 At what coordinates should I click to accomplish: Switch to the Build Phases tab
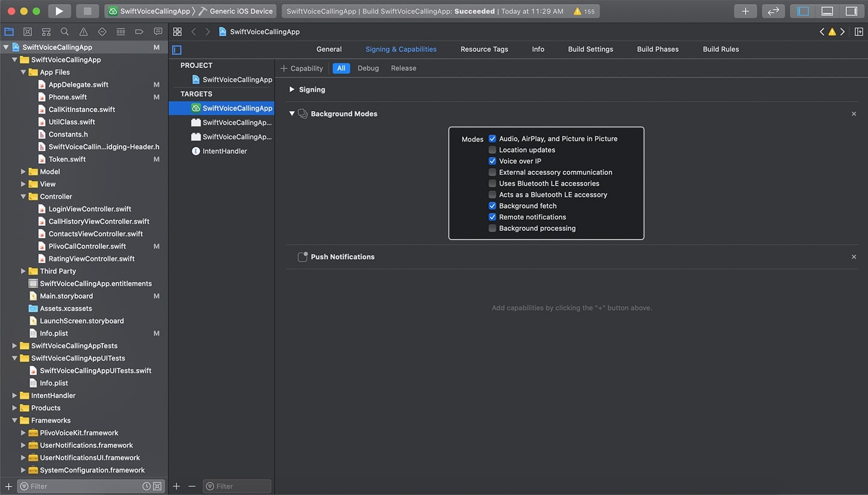pos(658,49)
